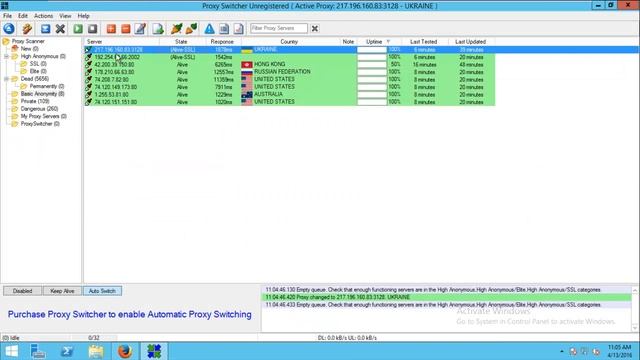Select the Permanently (0) folder
The width and height of the screenshot is (640, 360).
(x=47, y=86)
